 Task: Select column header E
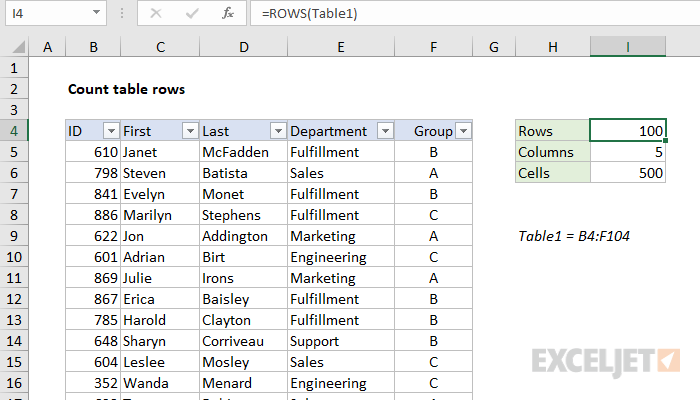pos(340,47)
